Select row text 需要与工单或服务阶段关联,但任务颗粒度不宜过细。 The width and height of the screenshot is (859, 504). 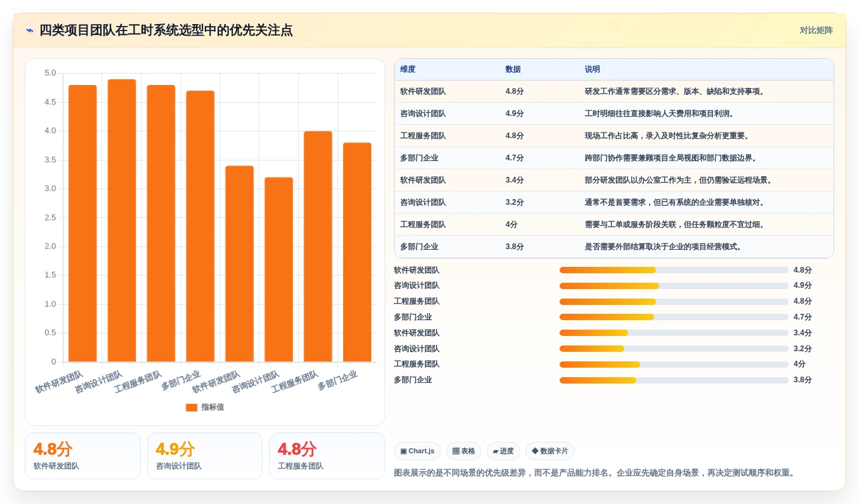[x=676, y=224]
